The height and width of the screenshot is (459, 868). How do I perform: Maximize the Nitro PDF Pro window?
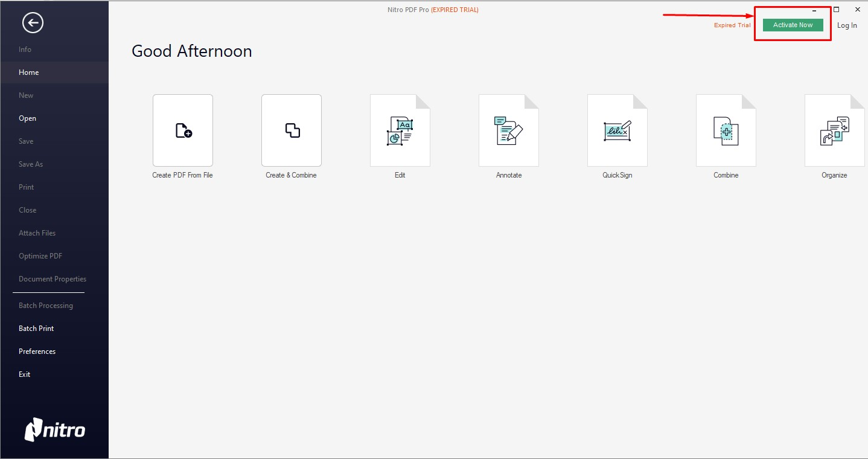click(x=836, y=10)
